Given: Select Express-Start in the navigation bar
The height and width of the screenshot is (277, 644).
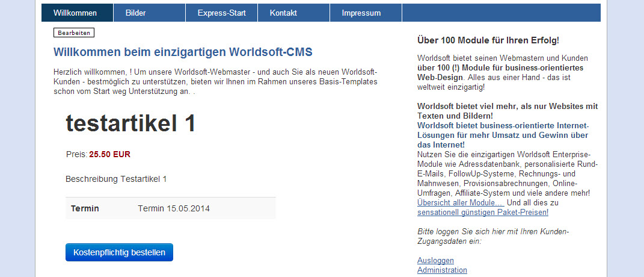Looking at the screenshot, I should point(222,13).
